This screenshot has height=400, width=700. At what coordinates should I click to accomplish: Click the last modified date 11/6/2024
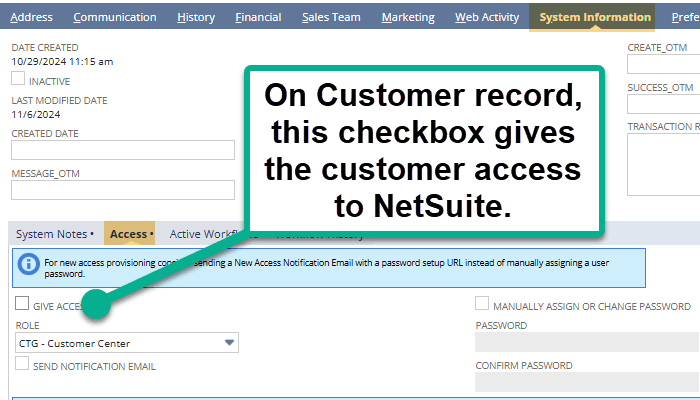[36, 115]
